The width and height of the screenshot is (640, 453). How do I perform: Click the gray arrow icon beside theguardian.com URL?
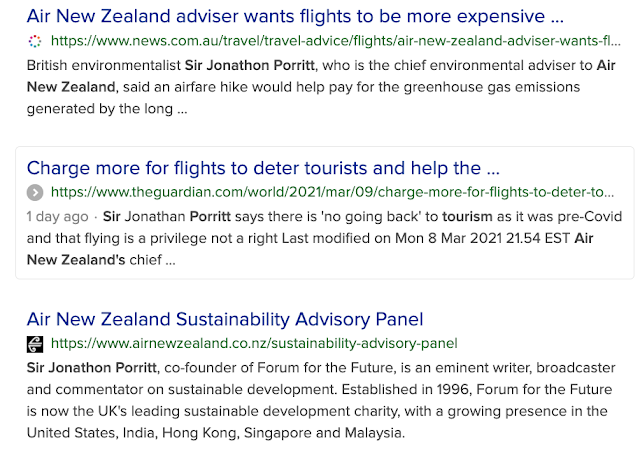(35, 193)
